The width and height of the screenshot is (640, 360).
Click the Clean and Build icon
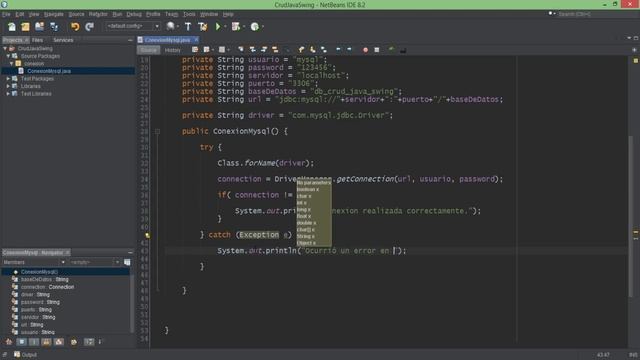tap(202, 27)
